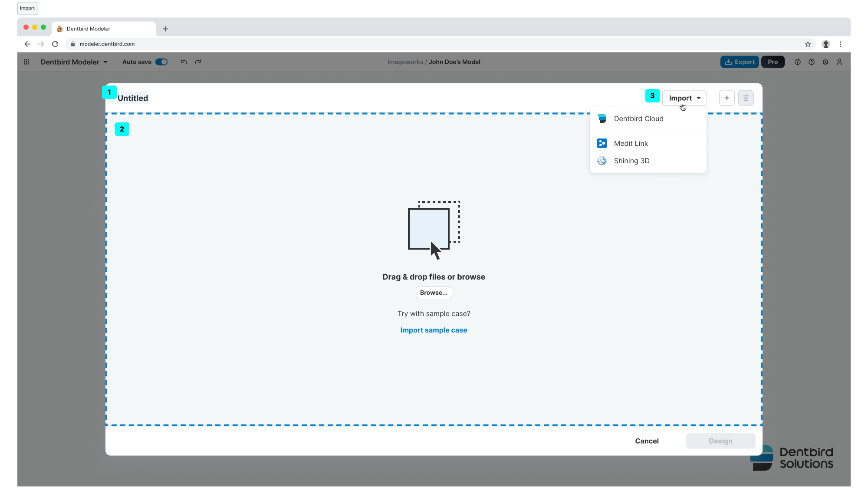
Task: Click the Untitled case name field
Action: coord(133,99)
